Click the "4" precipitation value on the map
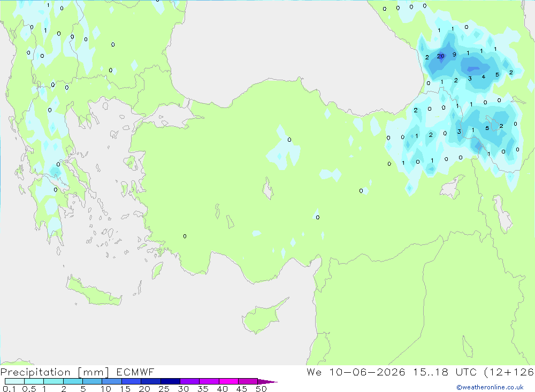Screen dimensions: 535x392 click(x=484, y=77)
